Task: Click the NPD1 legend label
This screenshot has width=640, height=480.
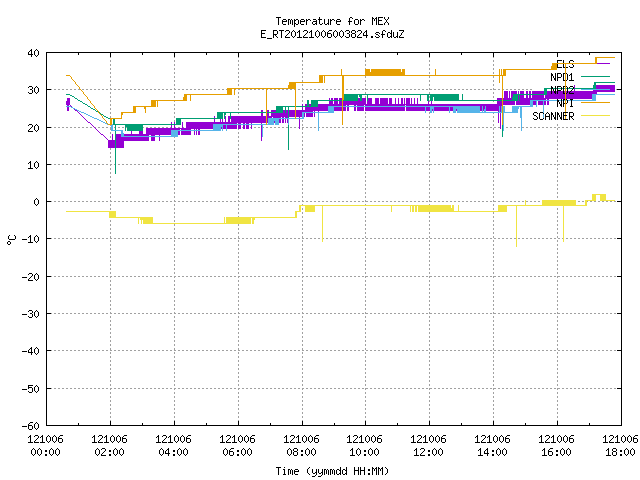Action: (562, 77)
